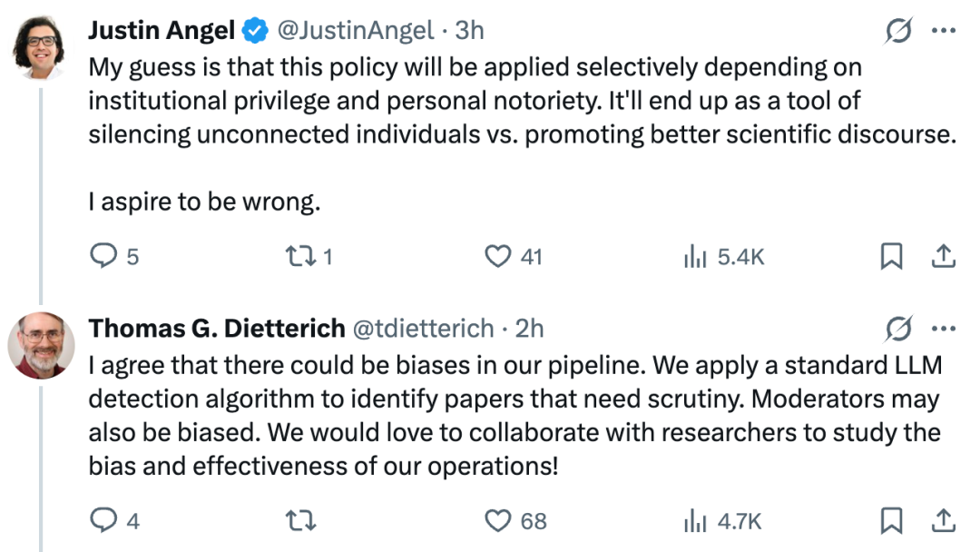This screenshot has width=980, height=552.
Task: Open Thomas G. Dietterich's profile picture
Action: point(41,346)
